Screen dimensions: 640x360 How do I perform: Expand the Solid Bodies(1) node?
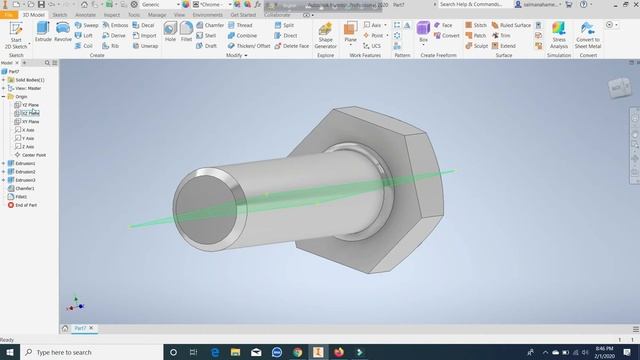point(4,80)
